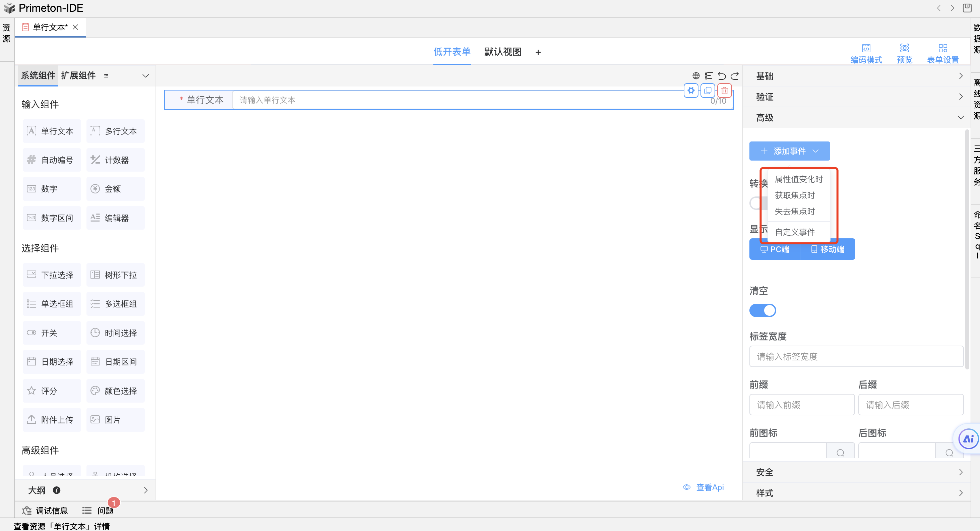The height and width of the screenshot is (531, 980).
Task: Open the 添加事件 dropdown button
Action: [x=789, y=151]
